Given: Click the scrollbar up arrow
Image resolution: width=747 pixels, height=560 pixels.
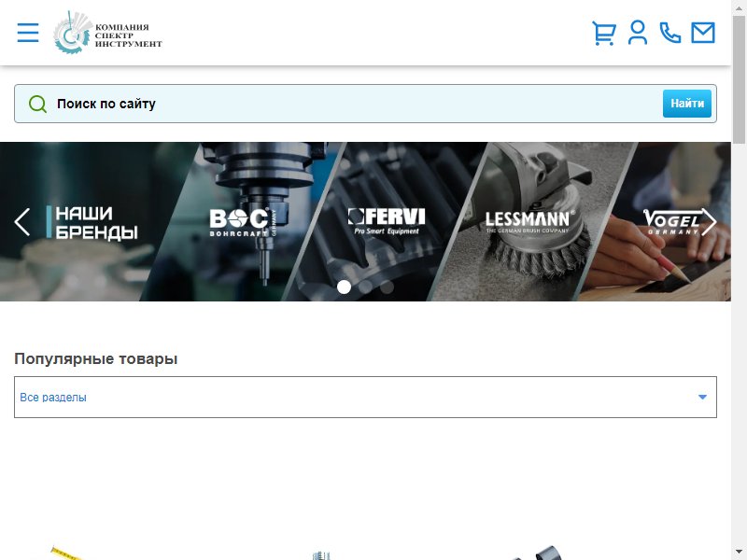Looking at the screenshot, I should [x=740, y=7].
